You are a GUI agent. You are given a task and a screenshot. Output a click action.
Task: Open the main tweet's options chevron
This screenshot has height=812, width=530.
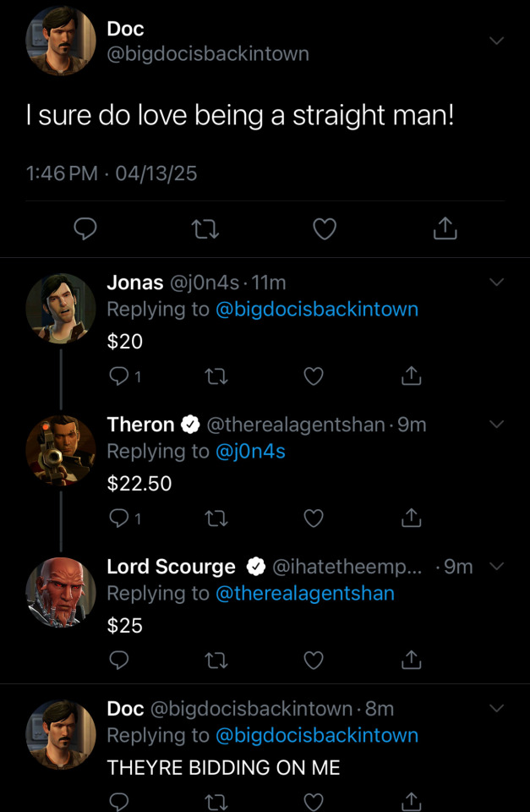pos(496,41)
